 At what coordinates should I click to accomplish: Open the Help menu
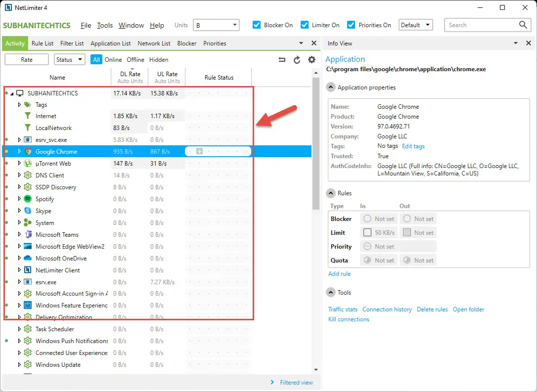pos(157,25)
